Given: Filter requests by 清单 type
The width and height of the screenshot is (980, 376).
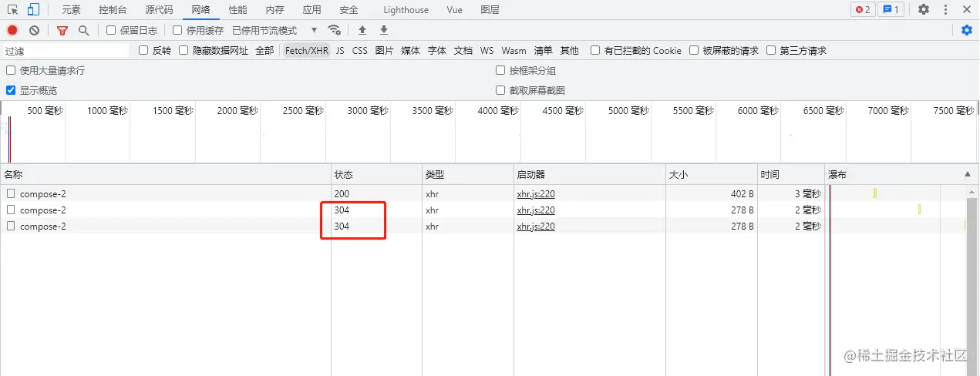Looking at the screenshot, I should tap(544, 50).
